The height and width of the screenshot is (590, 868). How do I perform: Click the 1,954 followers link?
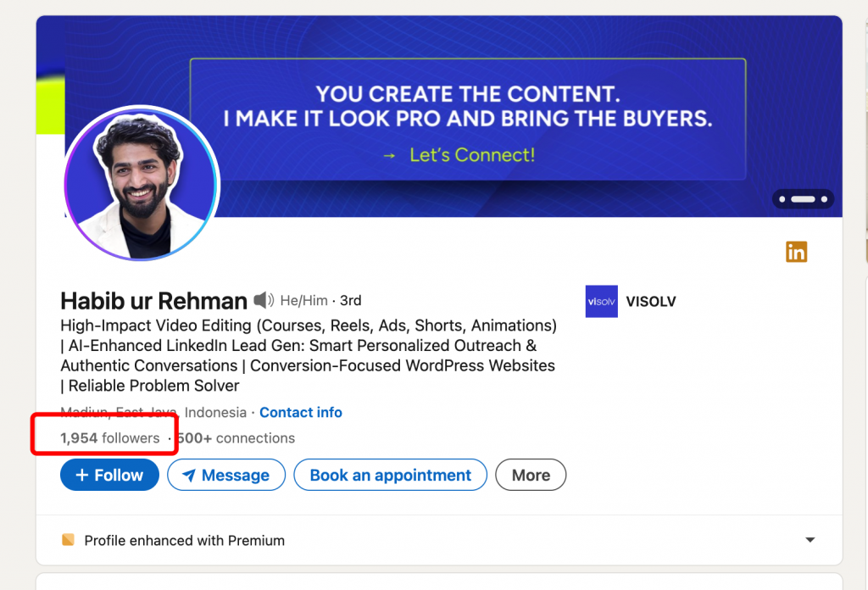click(x=109, y=437)
